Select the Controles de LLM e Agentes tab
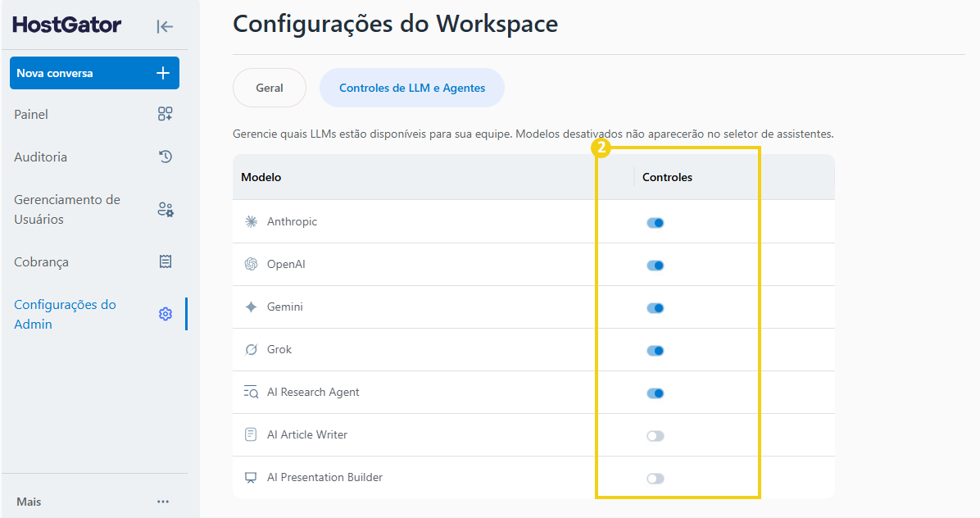Image resolution: width=980 pixels, height=518 pixels. 412,88
